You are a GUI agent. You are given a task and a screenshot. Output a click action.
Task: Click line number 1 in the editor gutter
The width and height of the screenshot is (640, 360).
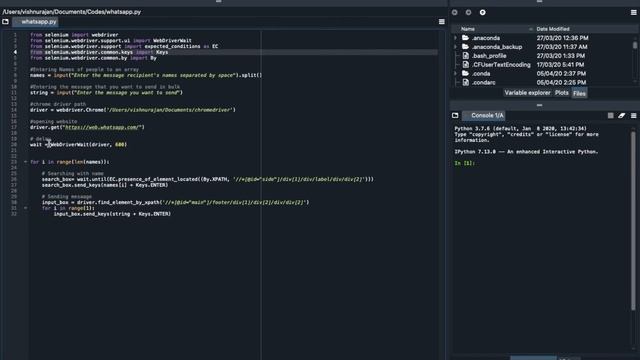pyautogui.click(x=15, y=35)
